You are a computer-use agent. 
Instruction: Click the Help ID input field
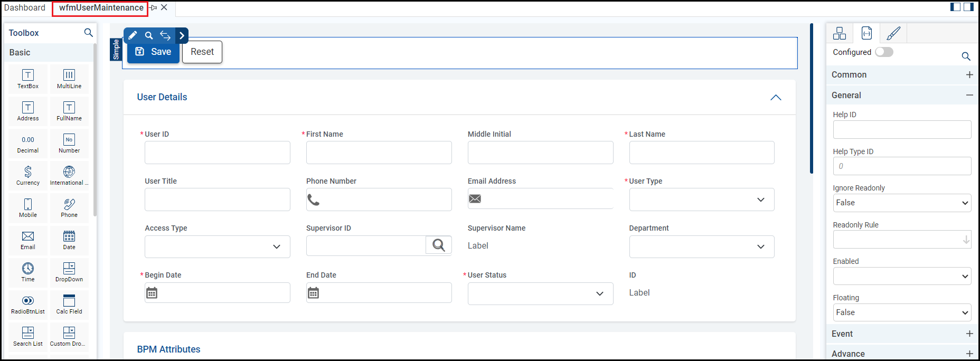(x=902, y=130)
